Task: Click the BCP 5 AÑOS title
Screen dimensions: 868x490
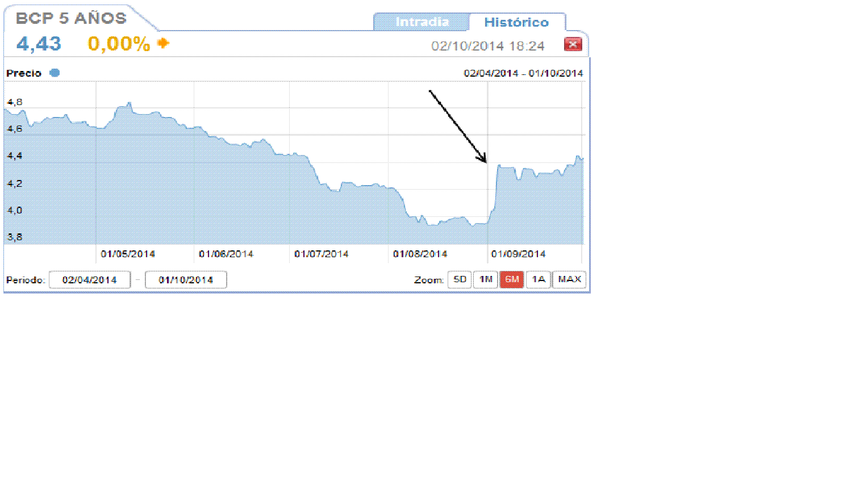Action: tap(71, 18)
